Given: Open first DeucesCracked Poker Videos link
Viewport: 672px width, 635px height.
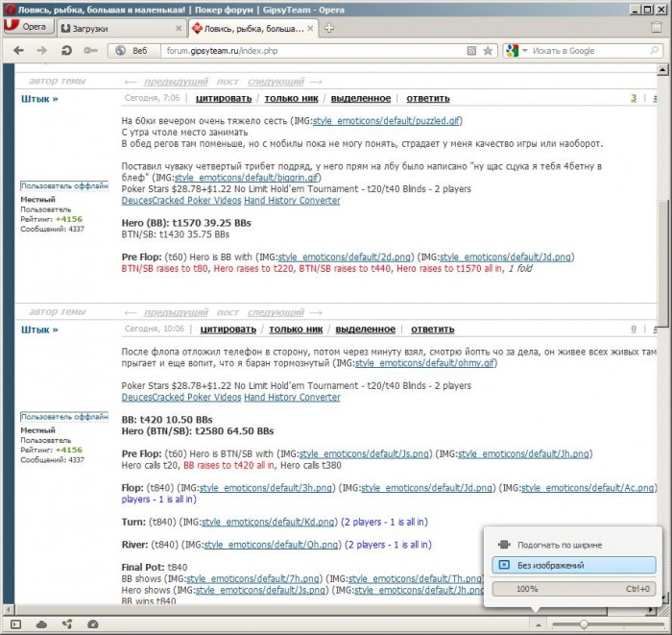Looking at the screenshot, I should click(181, 200).
